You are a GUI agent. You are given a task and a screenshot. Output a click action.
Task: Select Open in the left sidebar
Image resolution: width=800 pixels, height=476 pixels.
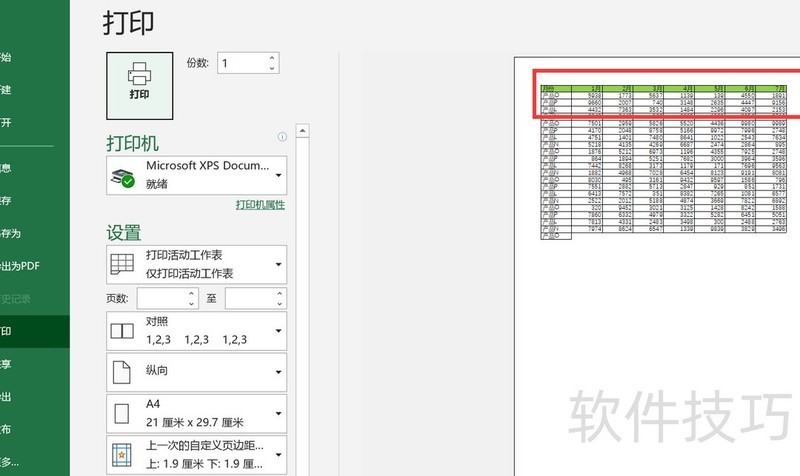click(x=35, y=122)
